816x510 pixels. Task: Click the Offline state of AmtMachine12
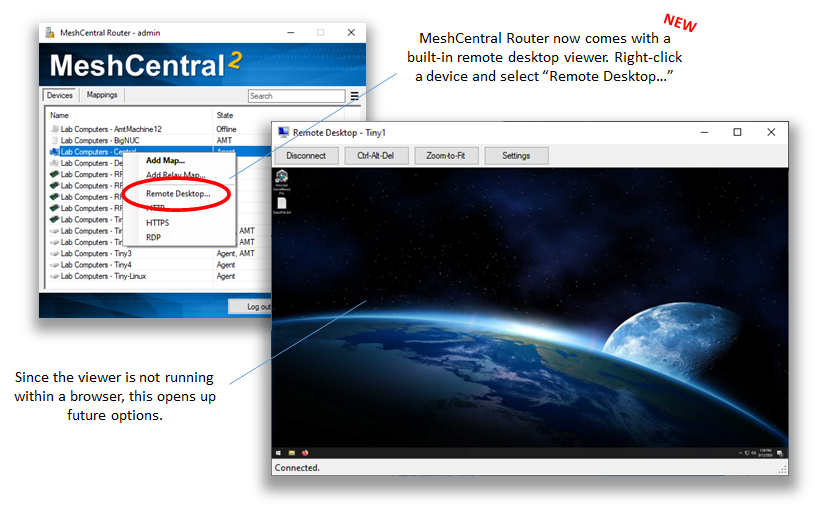pyautogui.click(x=226, y=129)
